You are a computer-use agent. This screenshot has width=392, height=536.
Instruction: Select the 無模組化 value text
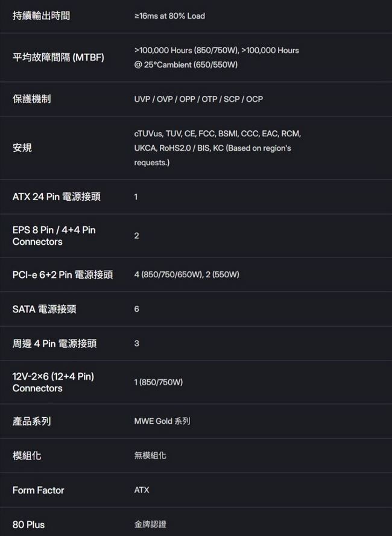click(x=150, y=456)
